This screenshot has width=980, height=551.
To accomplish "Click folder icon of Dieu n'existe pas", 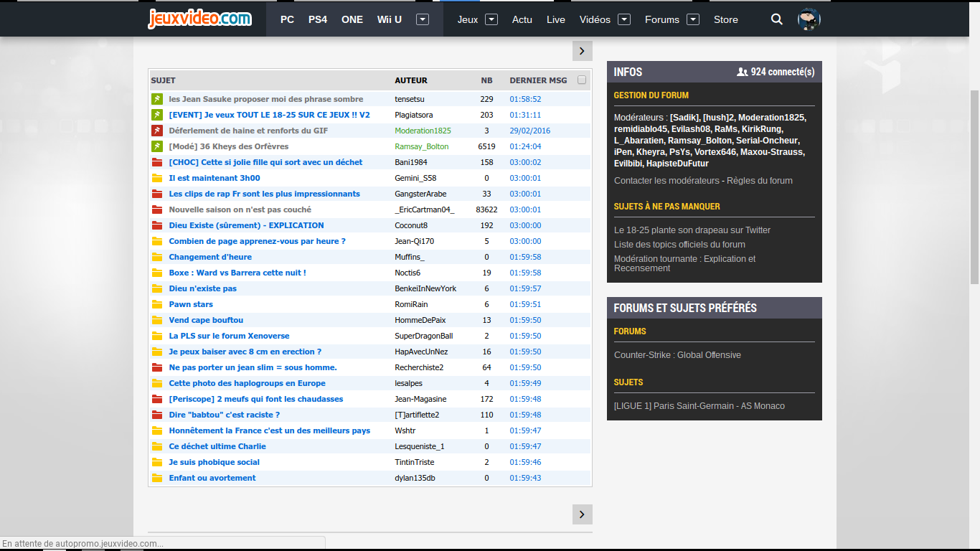I will [157, 288].
